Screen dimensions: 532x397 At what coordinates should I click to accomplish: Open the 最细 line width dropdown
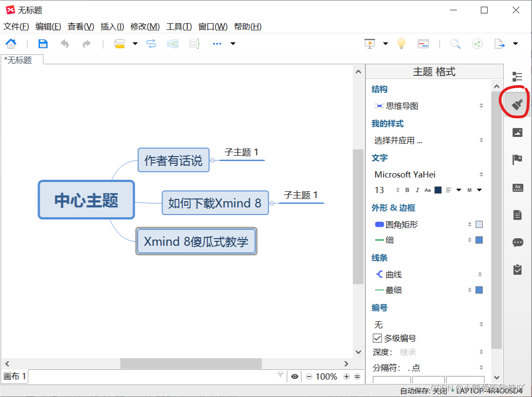tap(423, 290)
